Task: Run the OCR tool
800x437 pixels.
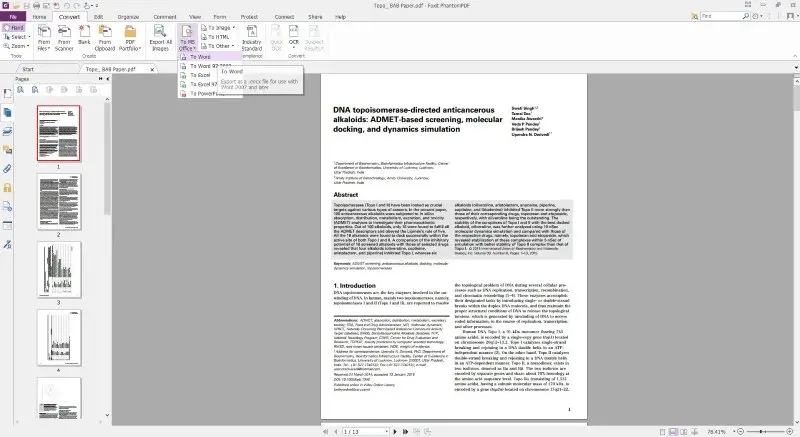Action: click(294, 36)
